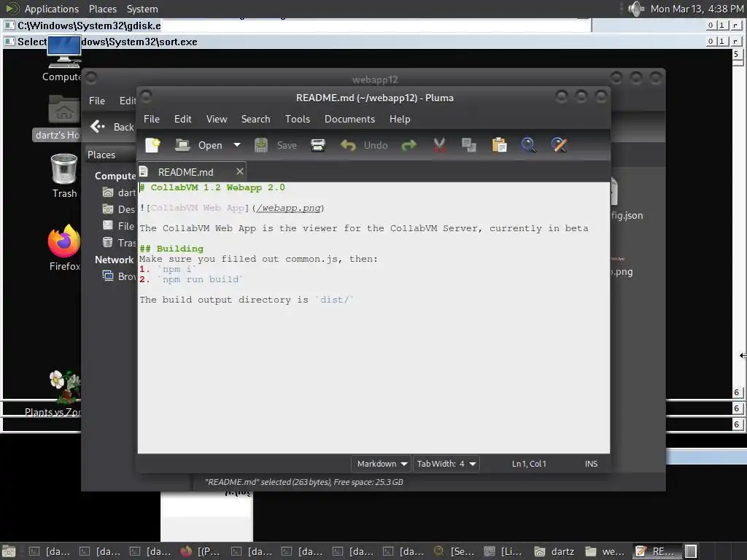Select Network heading in file manager sidebar
Viewport: 747px width, 560px height.
[x=114, y=260]
